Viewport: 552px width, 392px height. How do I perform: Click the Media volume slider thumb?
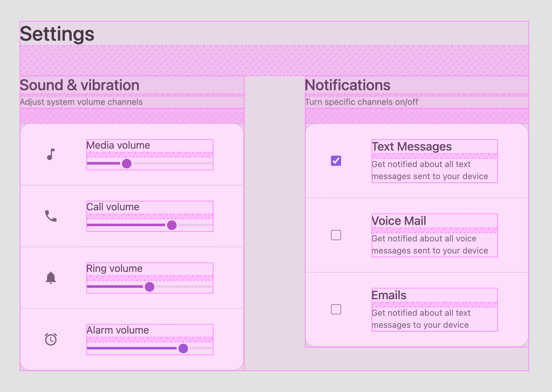click(127, 164)
